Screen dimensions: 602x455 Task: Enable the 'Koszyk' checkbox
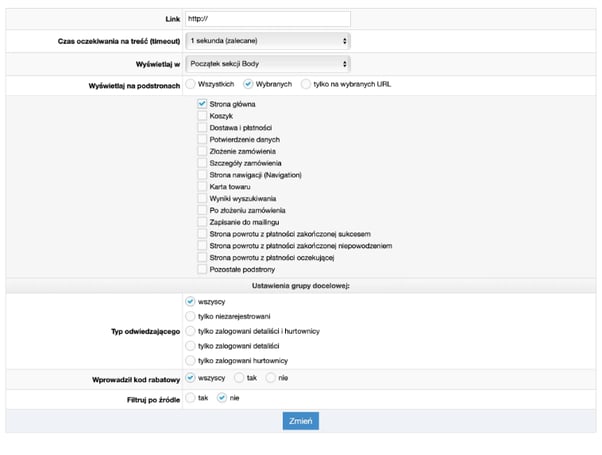pyautogui.click(x=203, y=116)
